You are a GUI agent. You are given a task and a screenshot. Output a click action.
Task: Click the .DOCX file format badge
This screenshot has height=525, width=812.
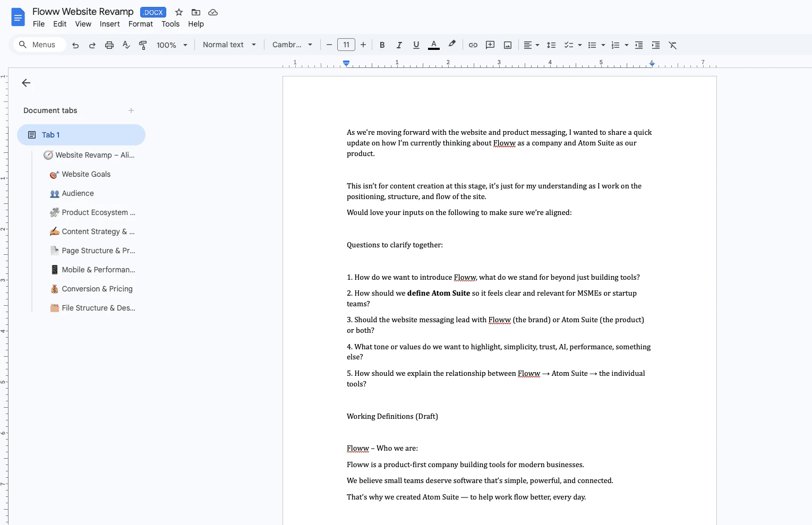pos(153,12)
